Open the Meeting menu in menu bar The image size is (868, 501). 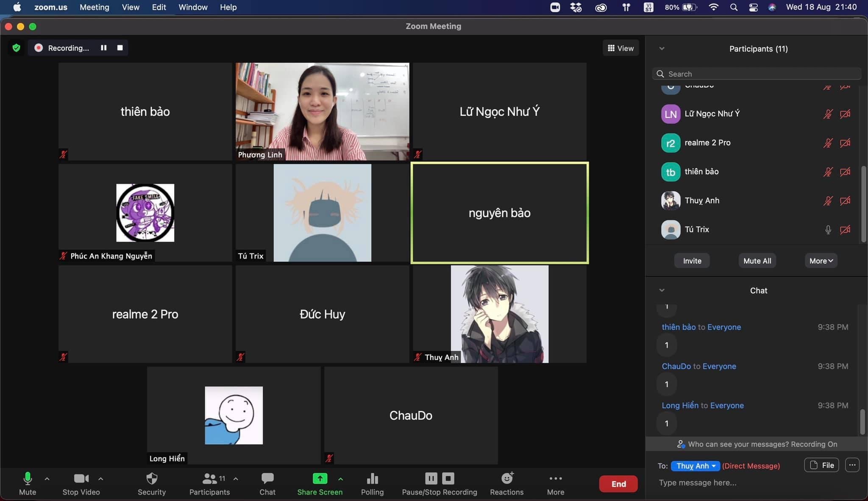click(94, 7)
